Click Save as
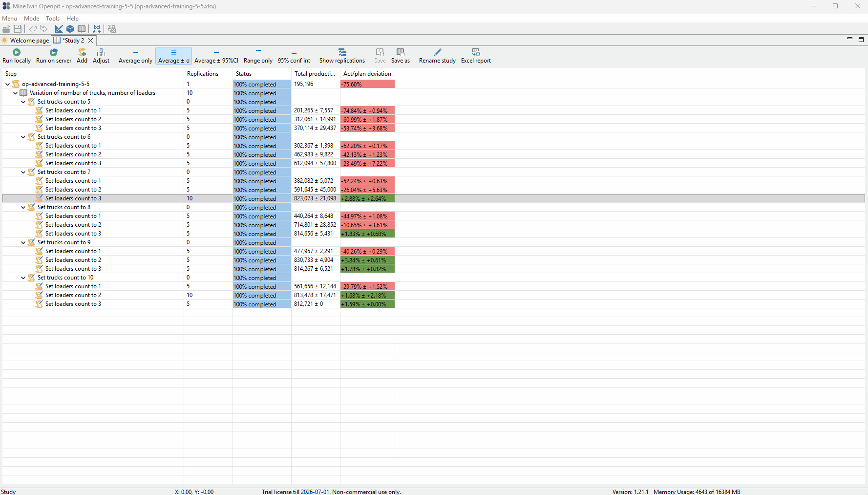The height and width of the screenshot is (495, 868). click(x=401, y=56)
